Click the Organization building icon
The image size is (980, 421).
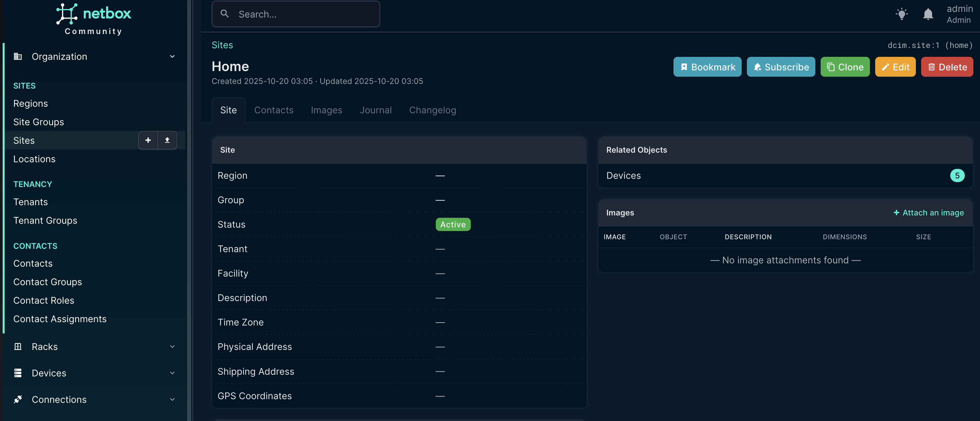(x=18, y=56)
